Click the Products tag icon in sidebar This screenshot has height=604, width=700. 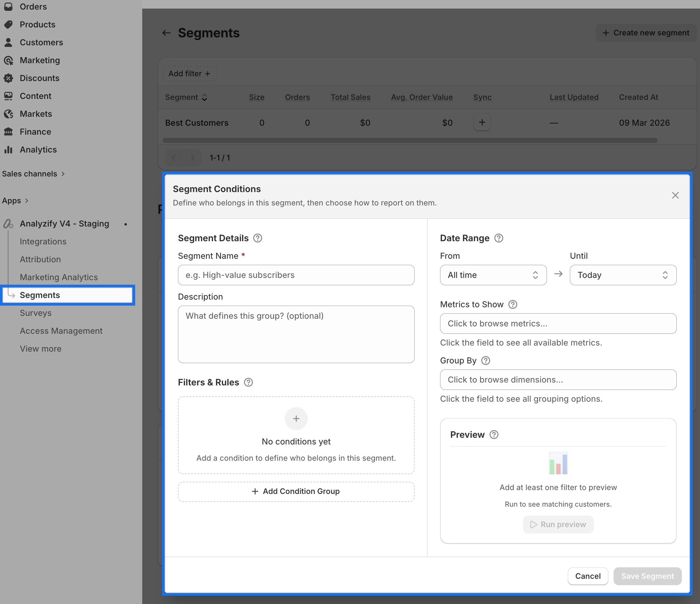(x=8, y=24)
